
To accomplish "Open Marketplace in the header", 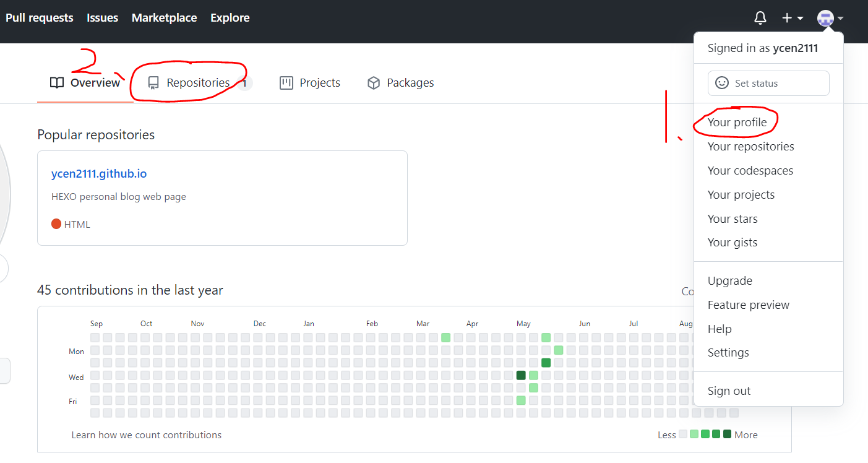I will pos(164,18).
